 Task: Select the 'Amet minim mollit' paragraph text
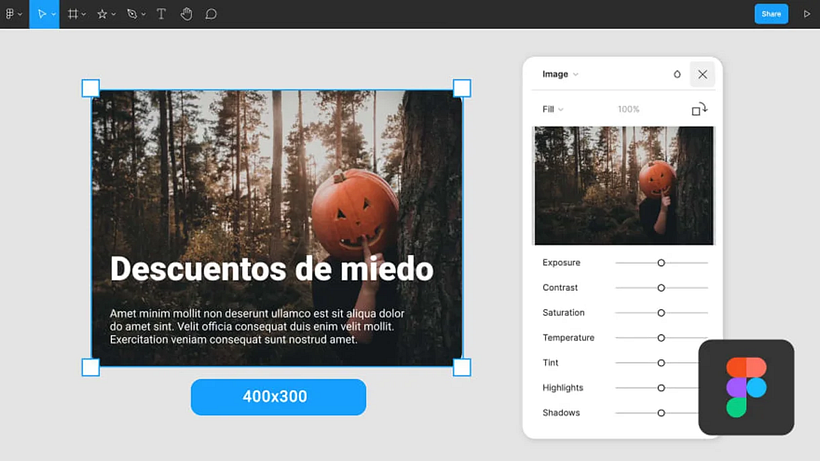click(x=257, y=327)
